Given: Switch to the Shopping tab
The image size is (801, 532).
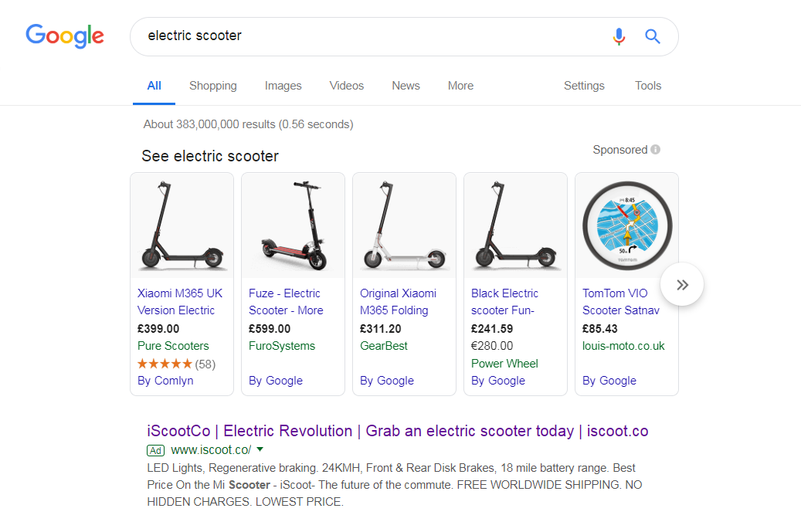Looking at the screenshot, I should 213,86.
